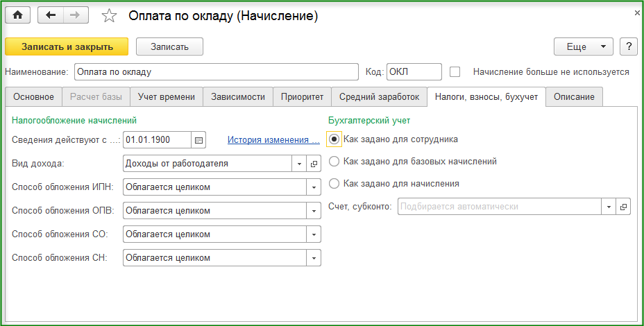This screenshot has width=644, height=326.
Task: Select 'Как задано для базовых начислений' option
Action: [334, 162]
